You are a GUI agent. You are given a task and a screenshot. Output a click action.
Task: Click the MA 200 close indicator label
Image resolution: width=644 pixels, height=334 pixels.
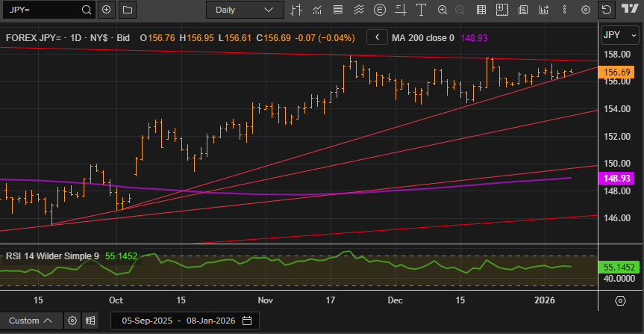coord(422,37)
